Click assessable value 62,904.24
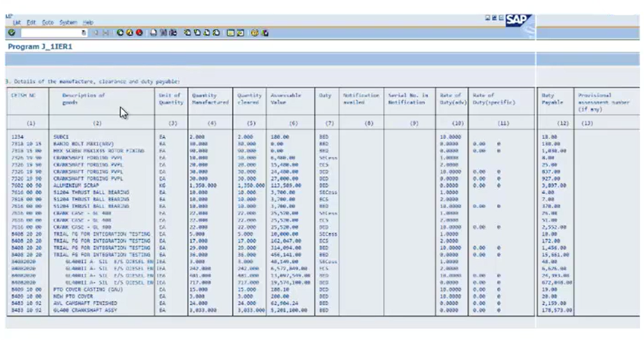The image size is (644, 340). point(285,303)
